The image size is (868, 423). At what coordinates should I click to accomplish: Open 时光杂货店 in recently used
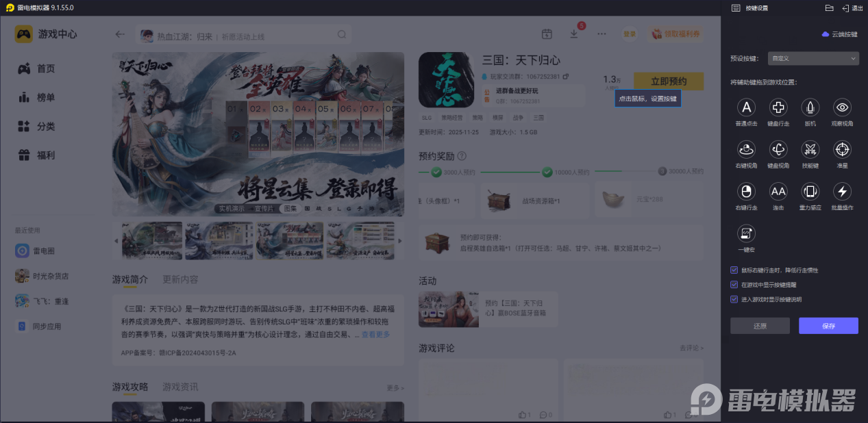coord(42,276)
